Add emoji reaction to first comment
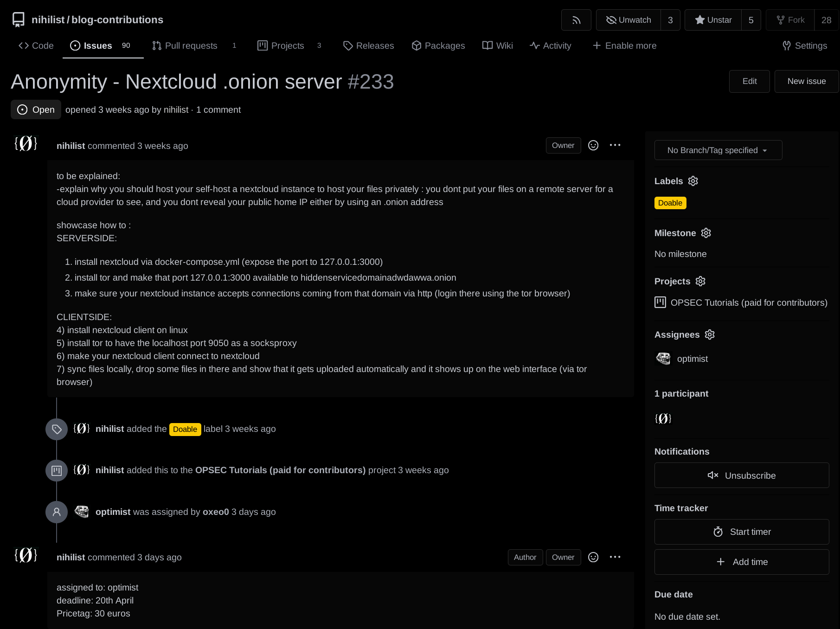The height and width of the screenshot is (629, 840). point(593,145)
